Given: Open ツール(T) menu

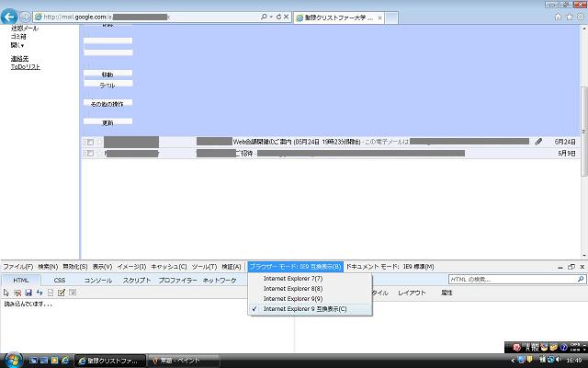Looking at the screenshot, I should coord(204,267).
